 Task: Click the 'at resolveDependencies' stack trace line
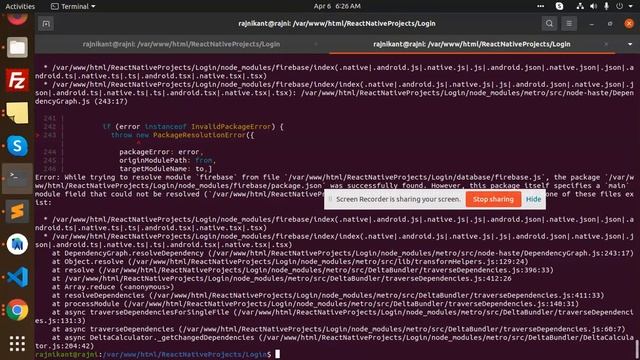coord(328,295)
